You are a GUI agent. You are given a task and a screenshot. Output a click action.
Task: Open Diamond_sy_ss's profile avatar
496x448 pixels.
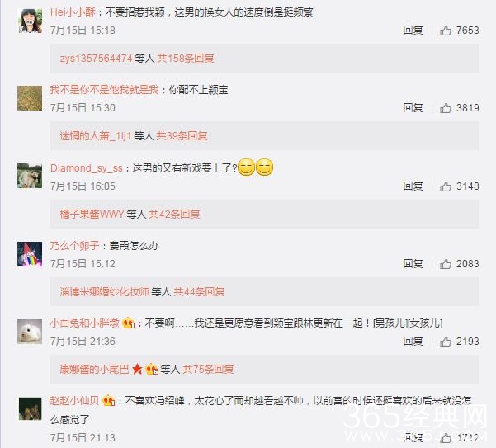point(30,176)
